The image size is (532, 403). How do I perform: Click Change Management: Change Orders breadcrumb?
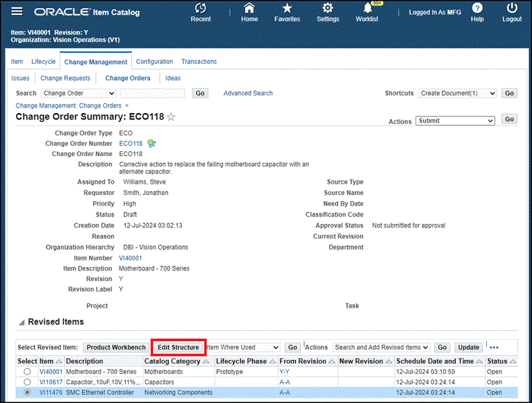click(x=69, y=106)
